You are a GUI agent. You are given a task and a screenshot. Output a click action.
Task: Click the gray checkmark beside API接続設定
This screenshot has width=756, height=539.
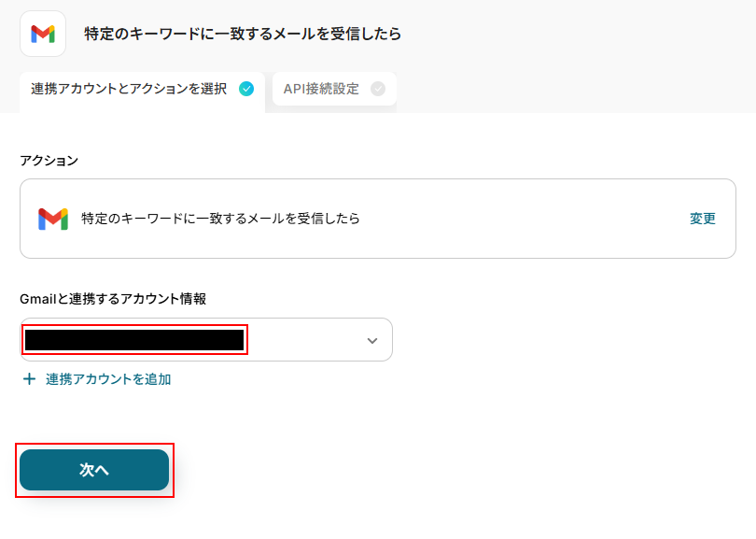378,90
